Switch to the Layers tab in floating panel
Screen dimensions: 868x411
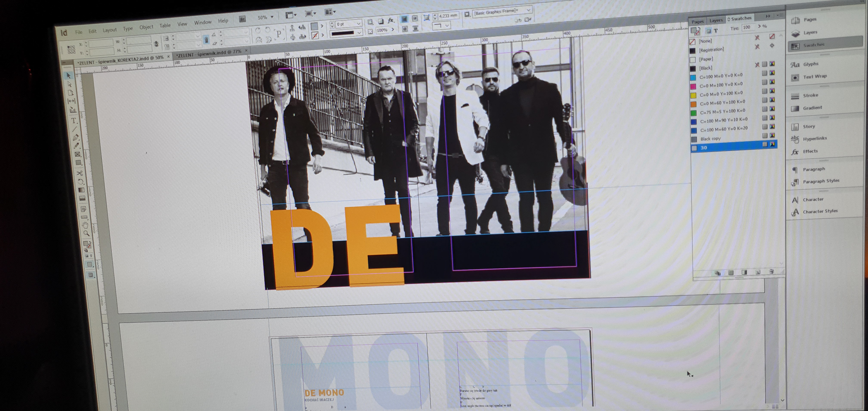[716, 20]
